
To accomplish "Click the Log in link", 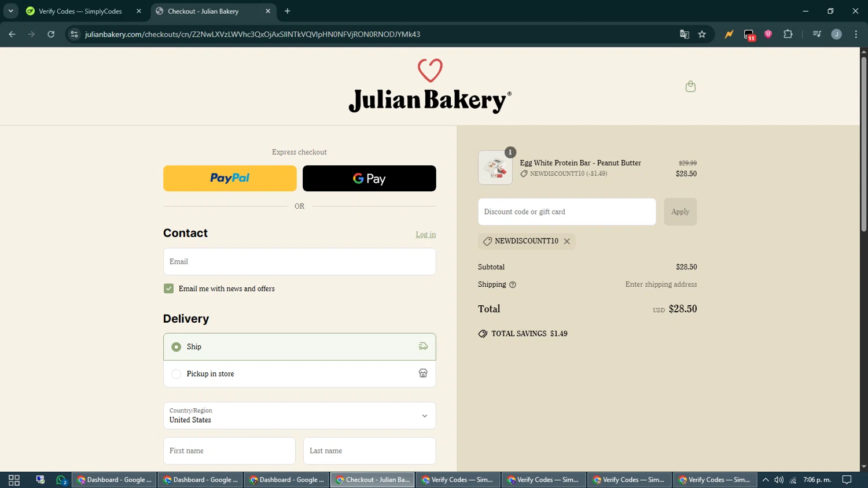I will [x=426, y=234].
